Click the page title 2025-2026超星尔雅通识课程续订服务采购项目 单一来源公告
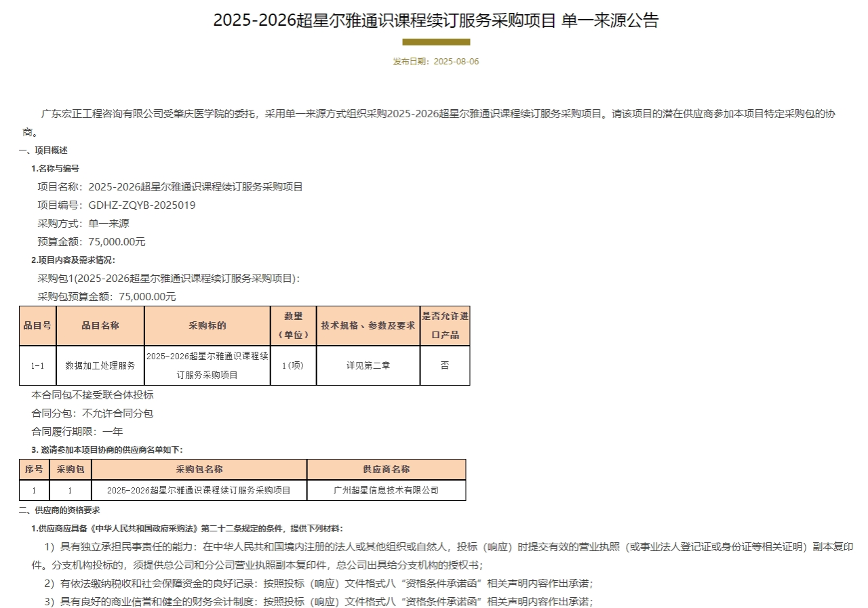 pos(435,20)
